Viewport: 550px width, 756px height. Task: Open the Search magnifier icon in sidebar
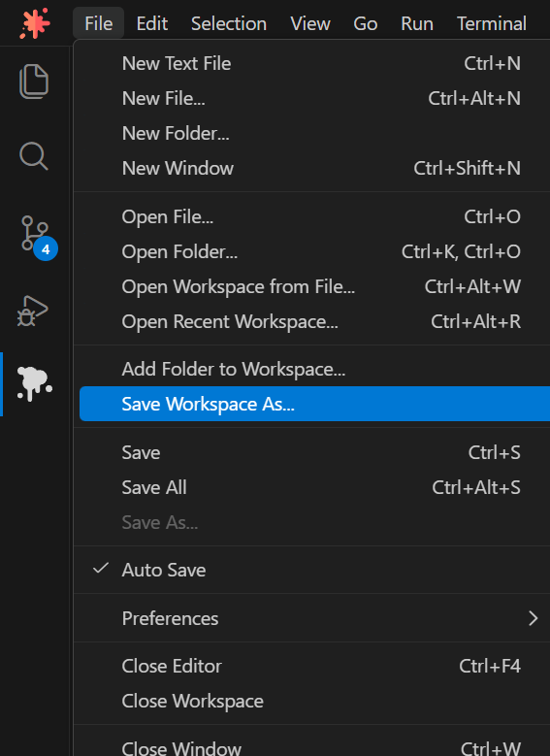34,156
